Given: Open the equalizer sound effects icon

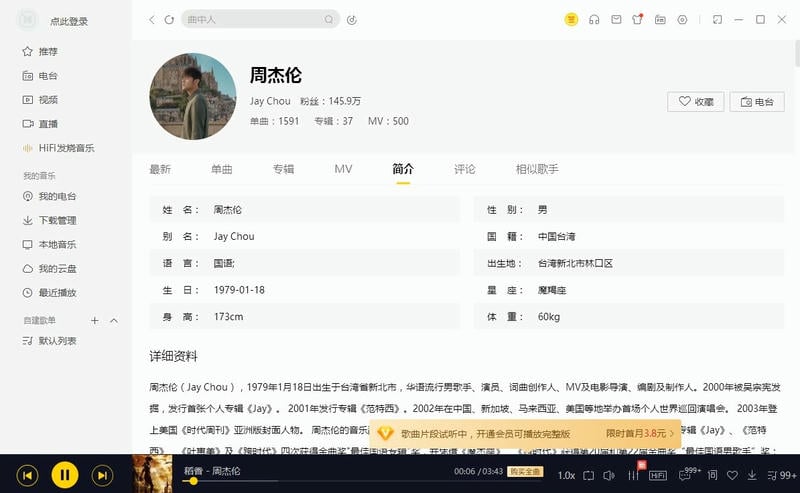Looking at the screenshot, I should [633, 475].
